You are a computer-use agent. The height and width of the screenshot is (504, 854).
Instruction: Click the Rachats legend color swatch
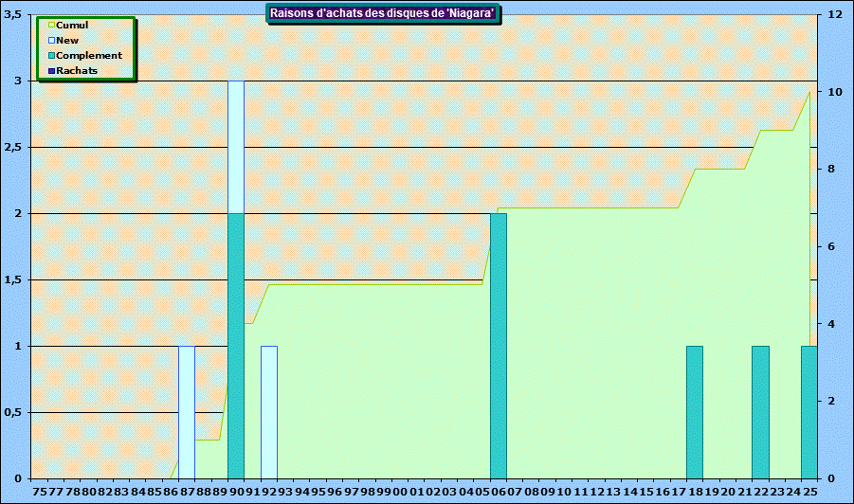51,71
